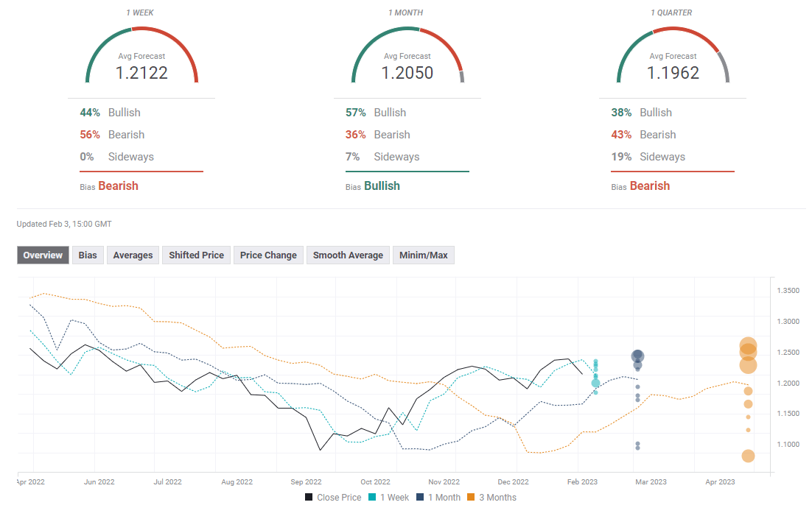The width and height of the screenshot is (812, 519).
Task: Click the largest teal forecast bubble
Action: tap(595, 383)
